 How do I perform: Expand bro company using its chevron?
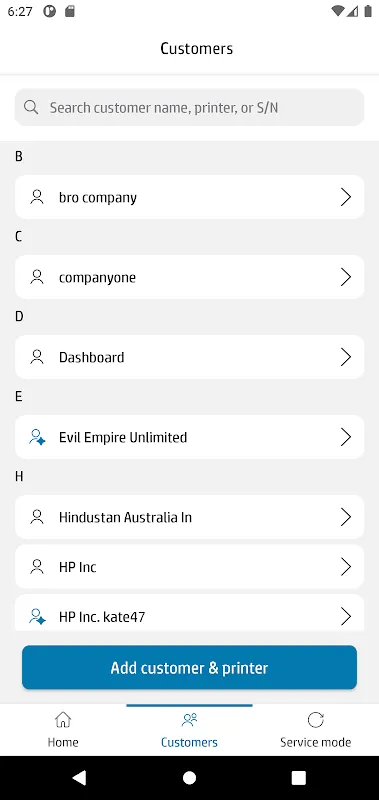(x=346, y=197)
